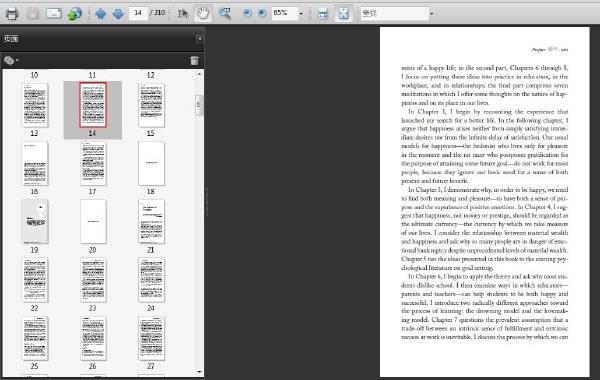Image resolution: width=600 pixels, height=380 pixels.
Task: Click scroll up arrow of thumbnails panel
Action: tap(199, 73)
